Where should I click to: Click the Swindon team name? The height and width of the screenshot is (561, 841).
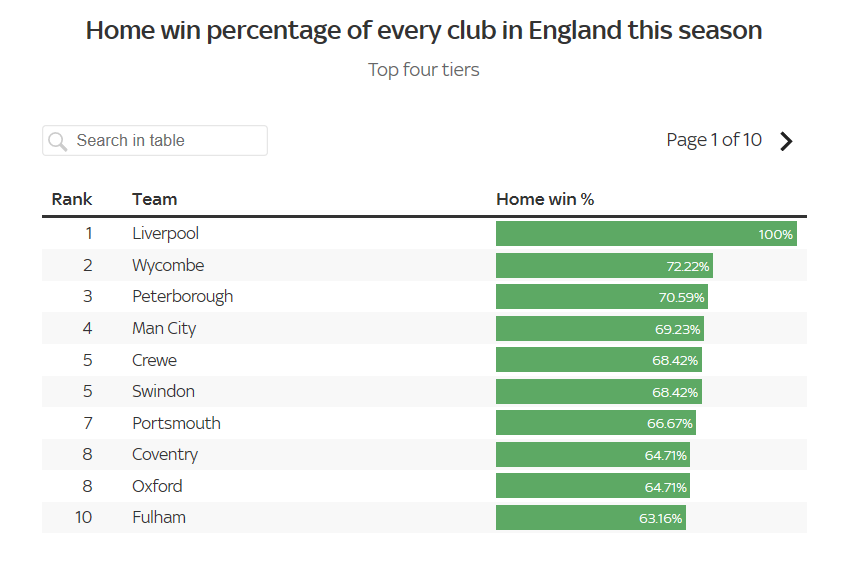point(163,391)
